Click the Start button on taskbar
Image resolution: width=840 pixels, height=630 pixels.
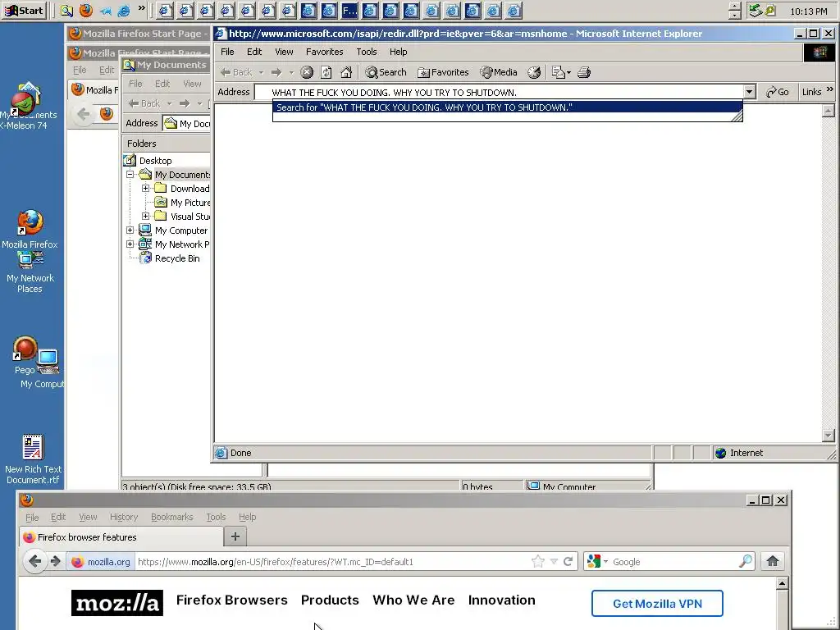[24, 11]
